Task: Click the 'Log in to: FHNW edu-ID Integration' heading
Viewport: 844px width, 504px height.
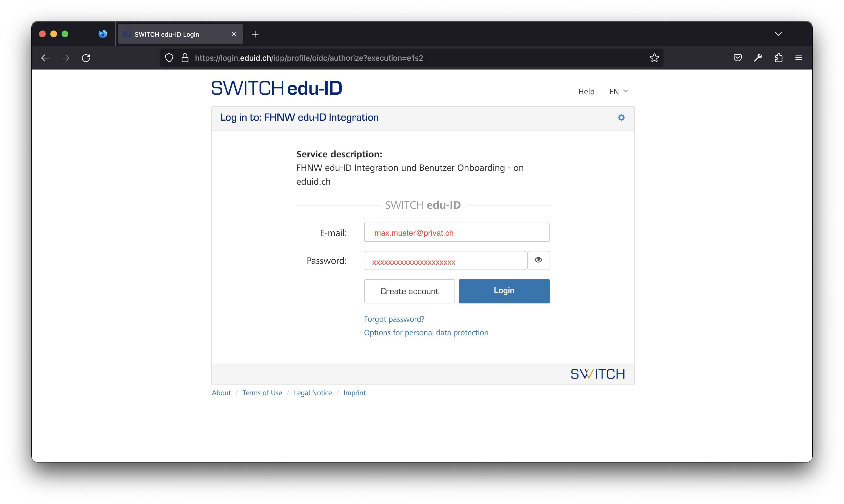Action: 299,117
